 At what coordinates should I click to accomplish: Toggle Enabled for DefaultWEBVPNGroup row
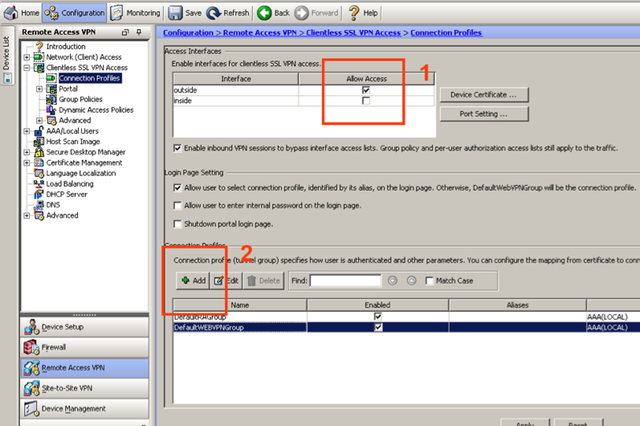pyautogui.click(x=378, y=327)
